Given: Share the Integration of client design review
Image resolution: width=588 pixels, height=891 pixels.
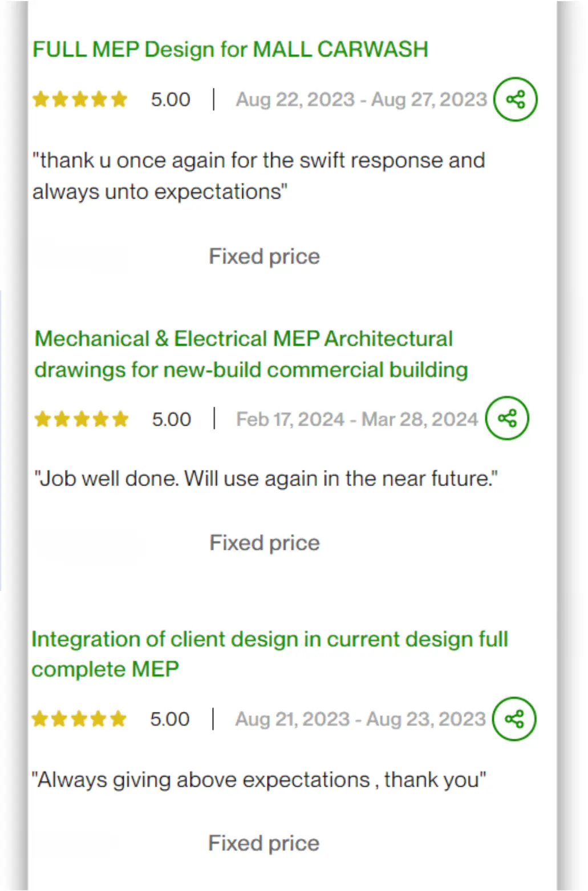Looking at the screenshot, I should coord(514,719).
